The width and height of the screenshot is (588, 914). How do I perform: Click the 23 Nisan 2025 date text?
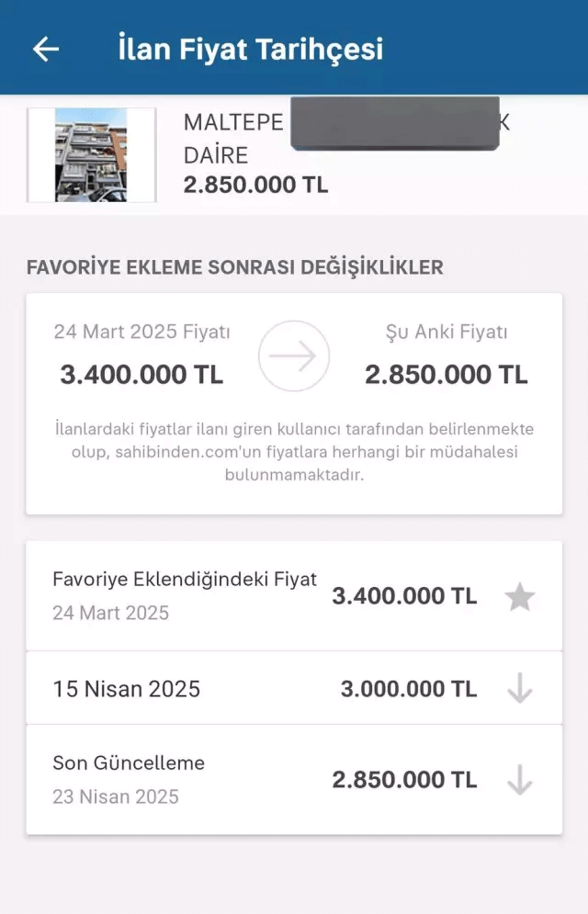(x=116, y=796)
